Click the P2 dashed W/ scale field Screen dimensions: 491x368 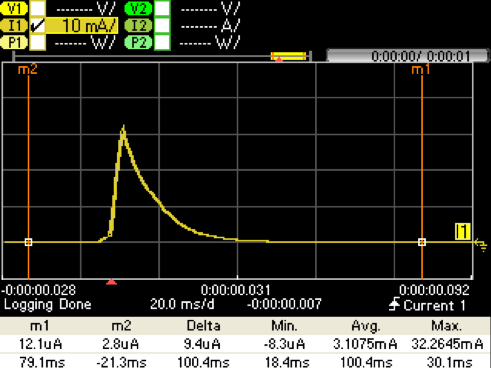click(210, 43)
